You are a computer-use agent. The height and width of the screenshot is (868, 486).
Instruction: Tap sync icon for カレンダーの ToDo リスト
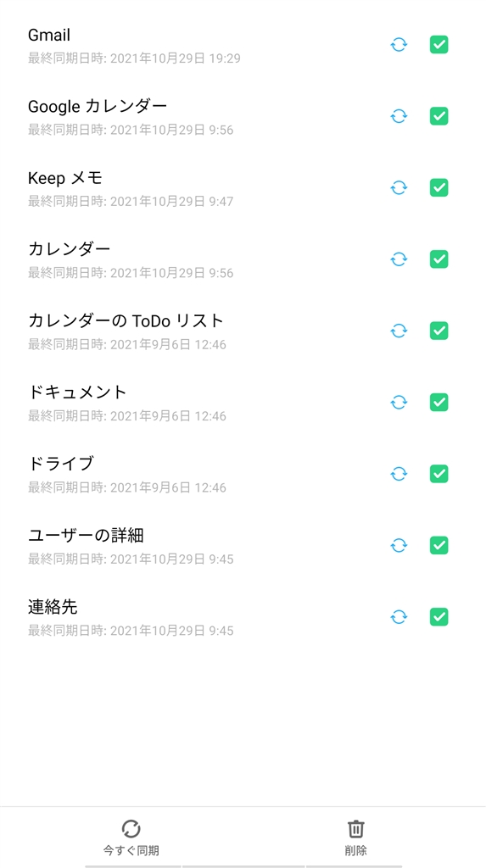399,331
